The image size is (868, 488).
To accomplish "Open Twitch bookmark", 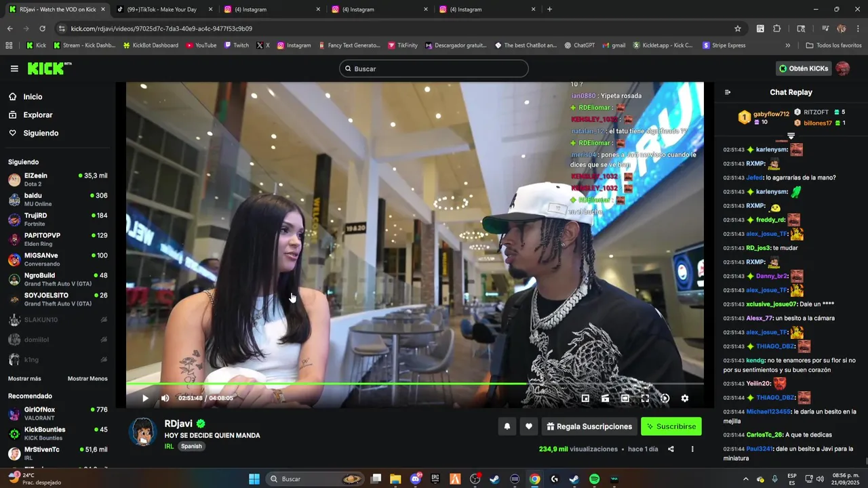I will pyautogui.click(x=236, y=45).
